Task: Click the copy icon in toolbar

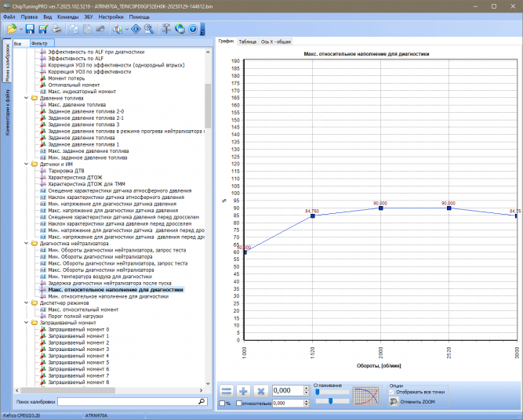Action: tap(74, 29)
